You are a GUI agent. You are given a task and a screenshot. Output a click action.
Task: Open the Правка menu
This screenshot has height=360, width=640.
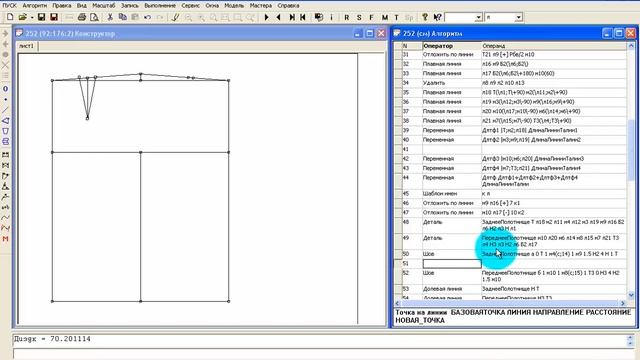pyautogui.click(x=62, y=6)
